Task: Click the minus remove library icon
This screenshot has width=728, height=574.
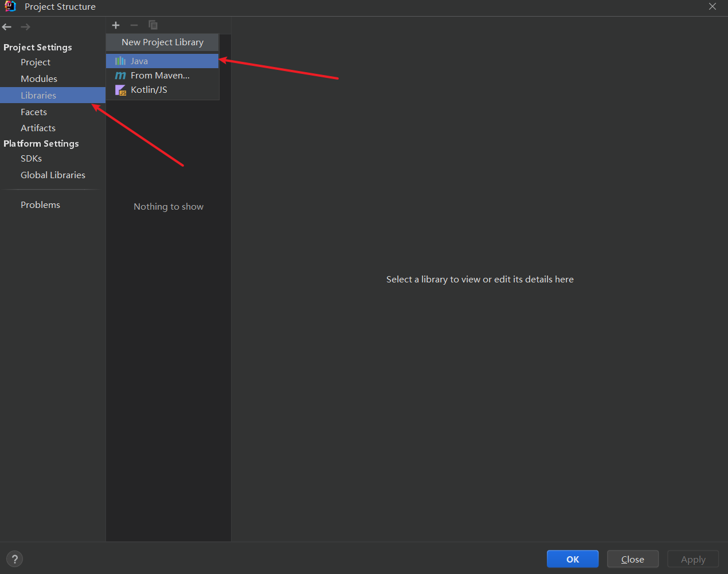Action: (134, 25)
